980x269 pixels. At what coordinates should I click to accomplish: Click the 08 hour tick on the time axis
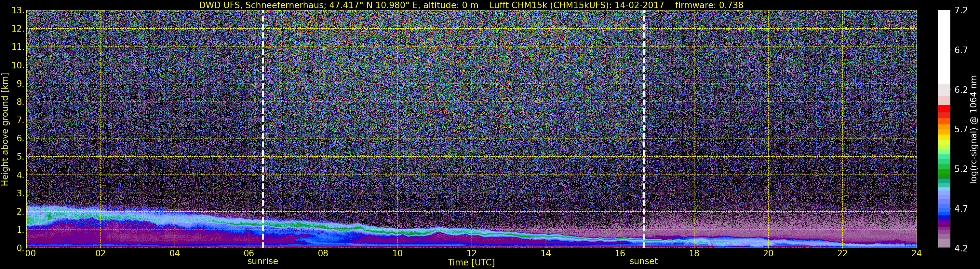[x=323, y=253]
